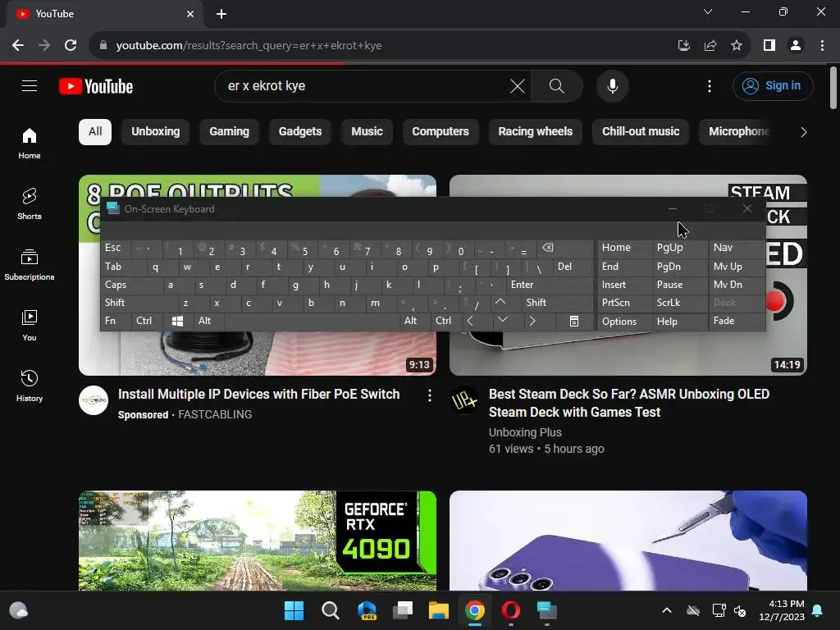Click the magnifier search button
Screen dimensions: 840x630
click(x=557, y=85)
